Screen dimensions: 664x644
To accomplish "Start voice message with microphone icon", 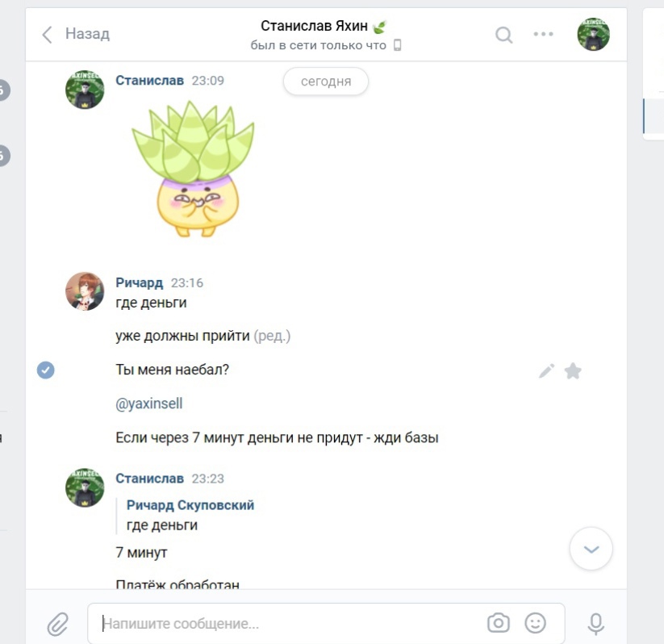I will 595,624.
